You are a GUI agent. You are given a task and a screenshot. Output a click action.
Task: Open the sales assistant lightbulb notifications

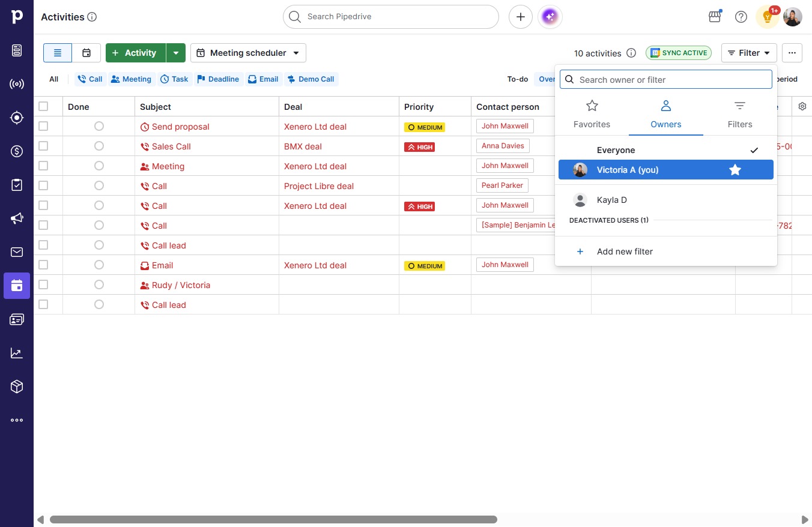[767, 17]
